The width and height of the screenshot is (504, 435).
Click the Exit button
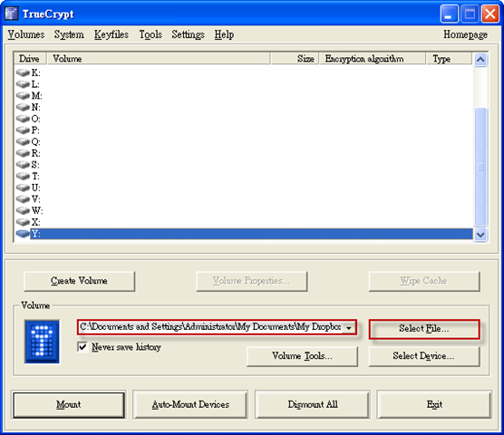(434, 404)
